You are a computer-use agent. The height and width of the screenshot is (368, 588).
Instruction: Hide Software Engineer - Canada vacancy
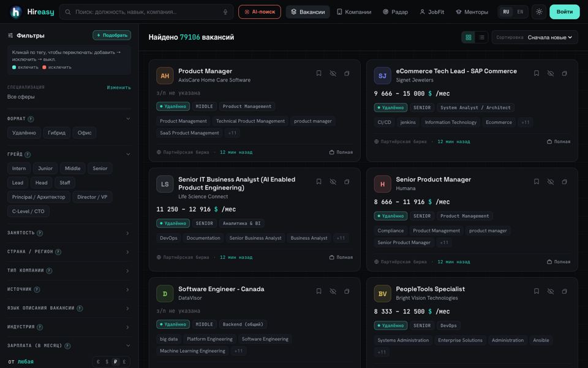point(333,291)
